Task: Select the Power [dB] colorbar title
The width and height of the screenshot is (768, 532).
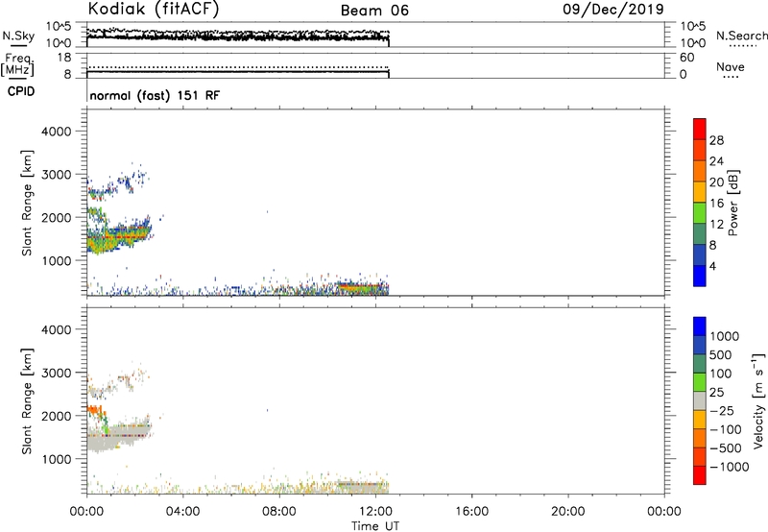Action: pos(732,203)
